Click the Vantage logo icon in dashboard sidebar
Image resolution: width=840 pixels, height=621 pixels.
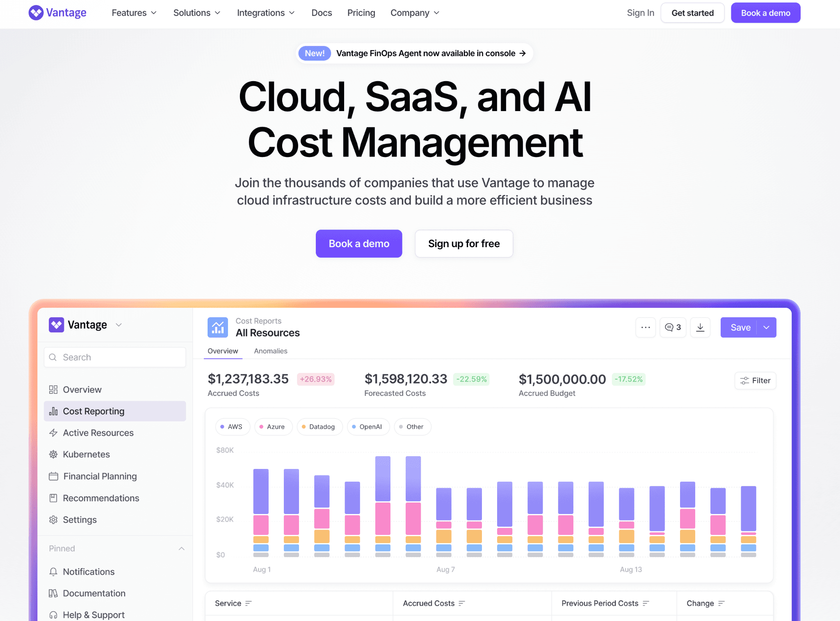(56, 325)
